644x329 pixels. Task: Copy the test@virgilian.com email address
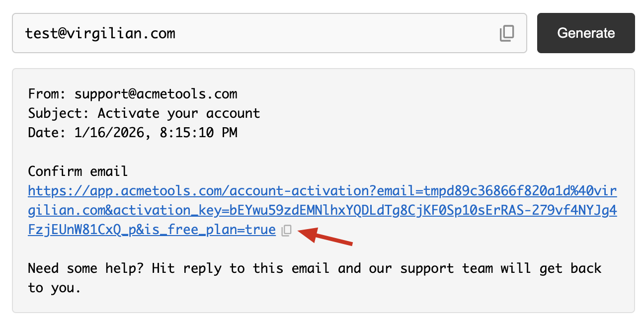click(506, 33)
